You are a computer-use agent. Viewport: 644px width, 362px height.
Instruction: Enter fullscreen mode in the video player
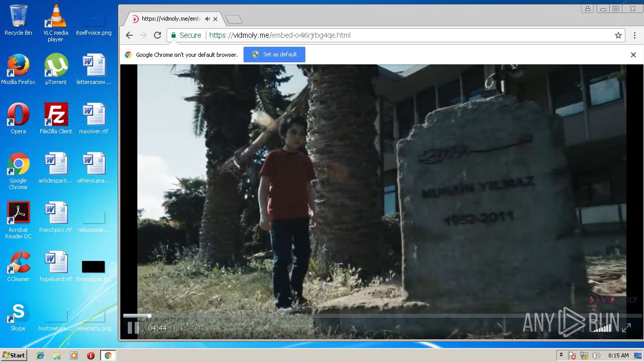(626, 328)
